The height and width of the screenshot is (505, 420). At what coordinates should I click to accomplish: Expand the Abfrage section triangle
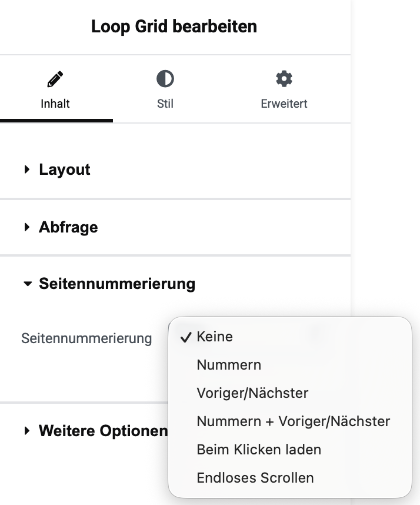[27, 227]
